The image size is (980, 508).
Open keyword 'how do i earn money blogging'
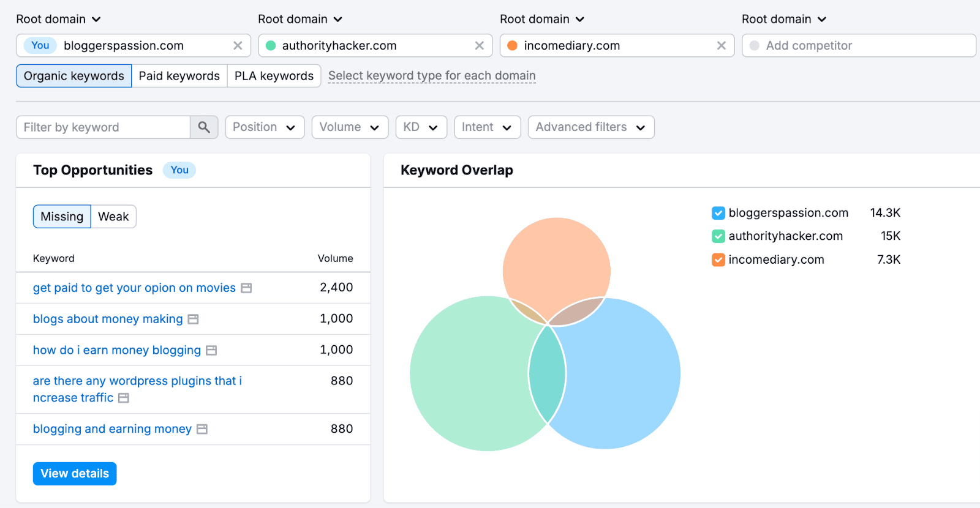117,350
